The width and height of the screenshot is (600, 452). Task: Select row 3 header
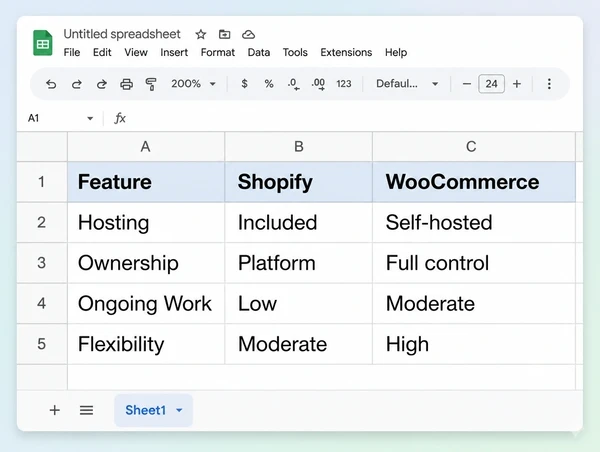[x=42, y=263]
